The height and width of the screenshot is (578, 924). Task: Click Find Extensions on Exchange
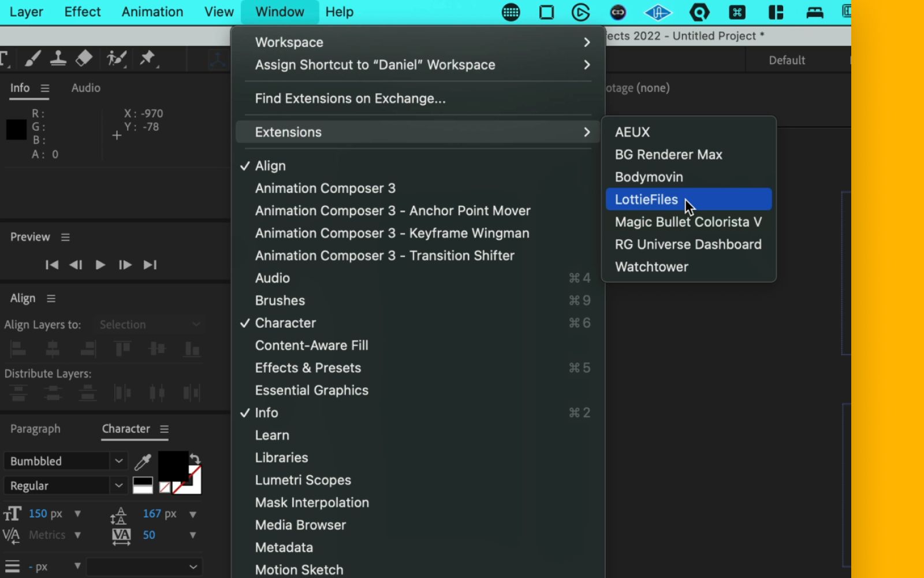point(417,98)
